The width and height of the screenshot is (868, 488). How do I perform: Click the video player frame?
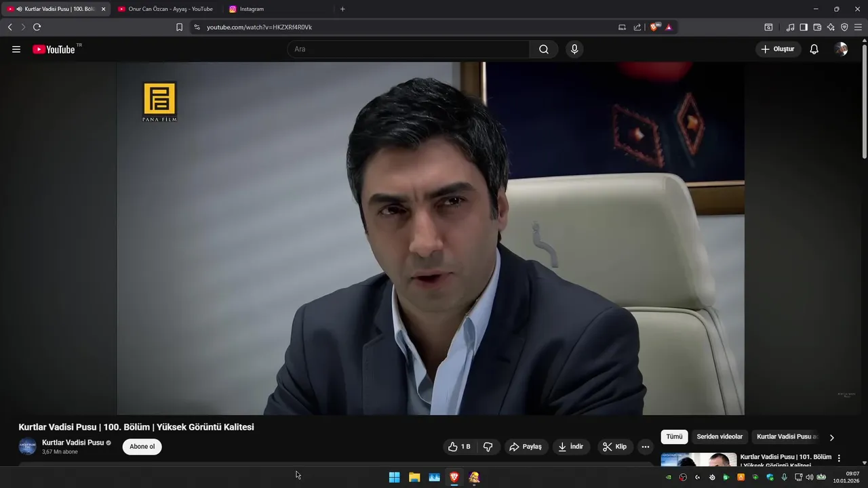(x=431, y=239)
